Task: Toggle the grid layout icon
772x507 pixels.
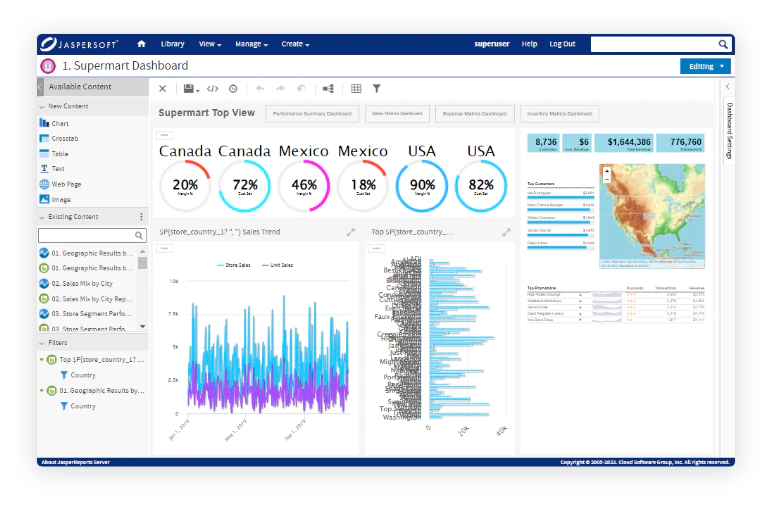Action: pyautogui.click(x=356, y=89)
